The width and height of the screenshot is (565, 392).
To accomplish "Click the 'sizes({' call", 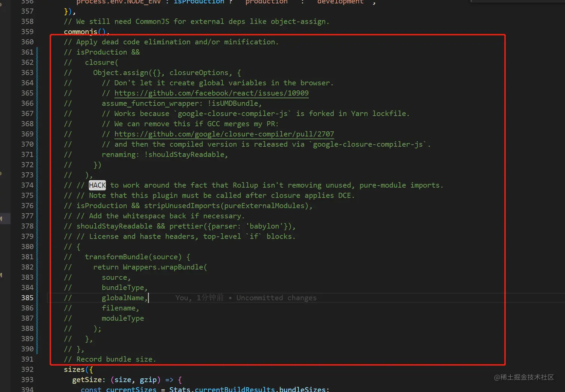I will [x=78, y=370].
